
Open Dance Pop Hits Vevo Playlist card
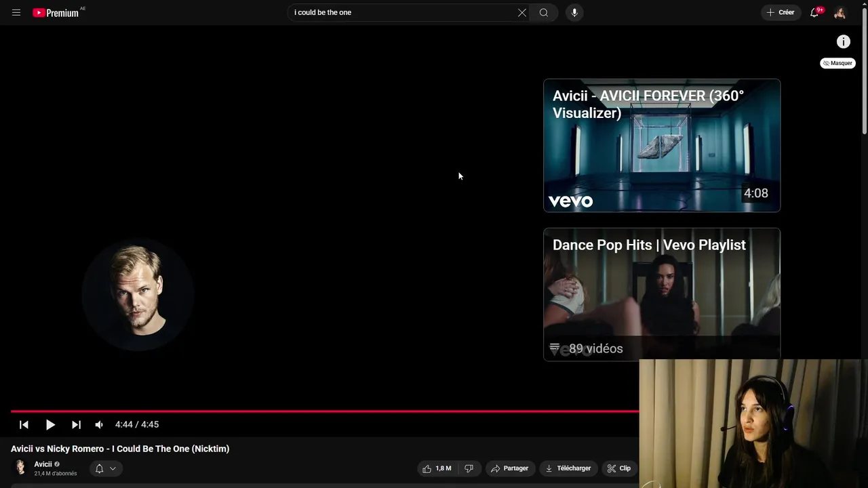tap(662, 294)
